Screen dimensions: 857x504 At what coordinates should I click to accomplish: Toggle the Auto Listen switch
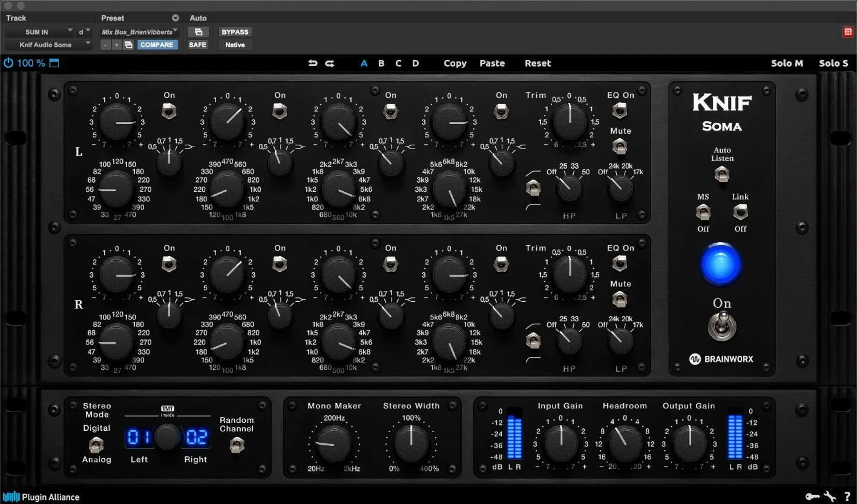pos(722,174)
